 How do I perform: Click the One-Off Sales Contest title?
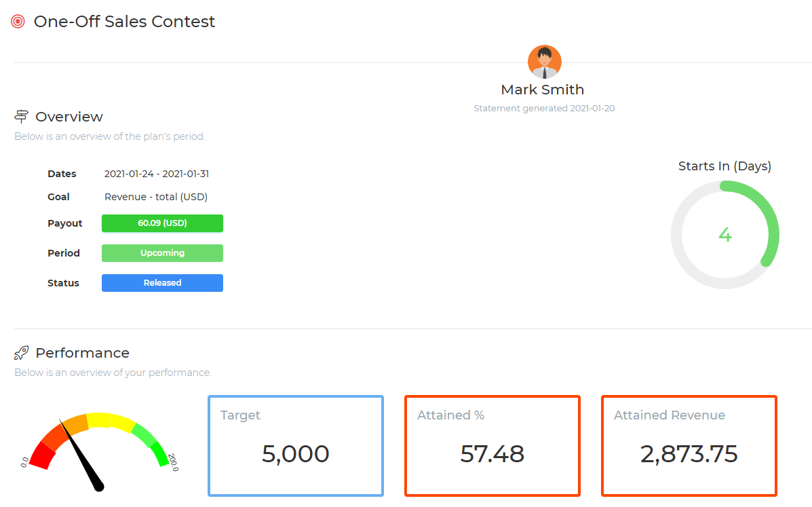(x=124, y=22)
